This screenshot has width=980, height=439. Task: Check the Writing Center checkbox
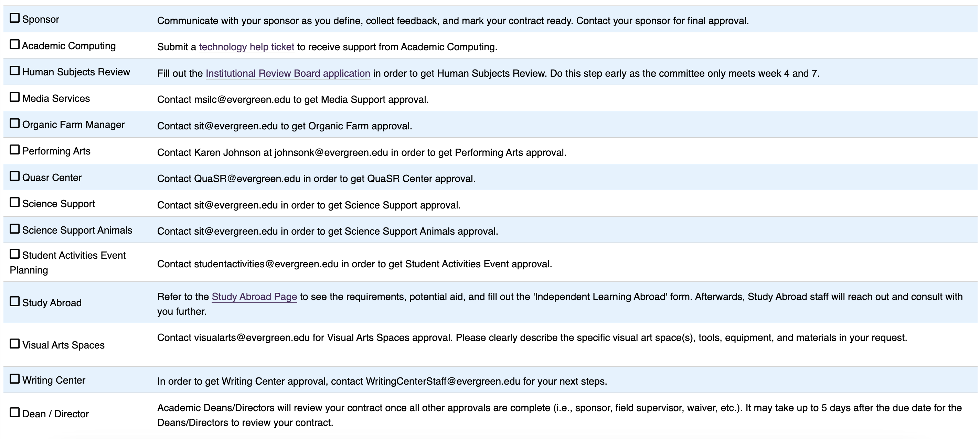[14, 379]
